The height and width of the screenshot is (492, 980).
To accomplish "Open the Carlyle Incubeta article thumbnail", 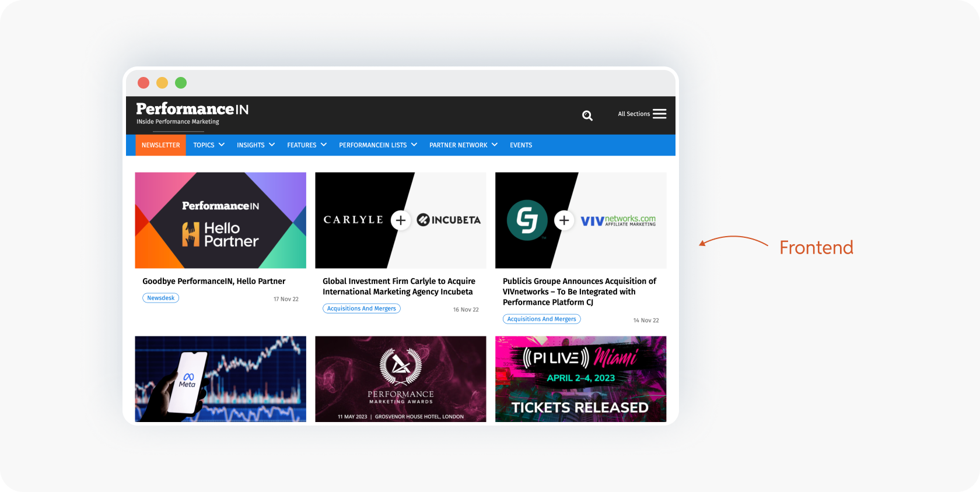I will (x=401, y=220).
